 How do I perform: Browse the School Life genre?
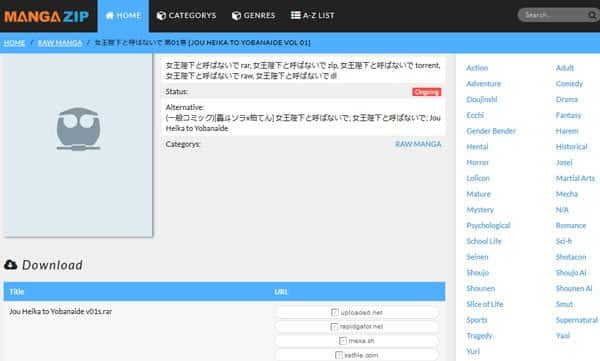(x=484, y=241)
